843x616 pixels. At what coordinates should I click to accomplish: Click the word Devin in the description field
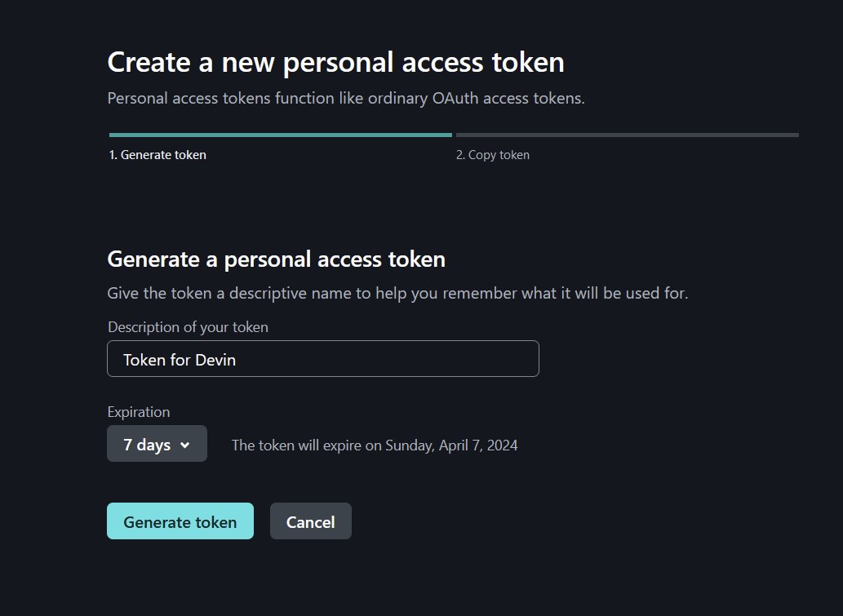(x=215, y=360)
